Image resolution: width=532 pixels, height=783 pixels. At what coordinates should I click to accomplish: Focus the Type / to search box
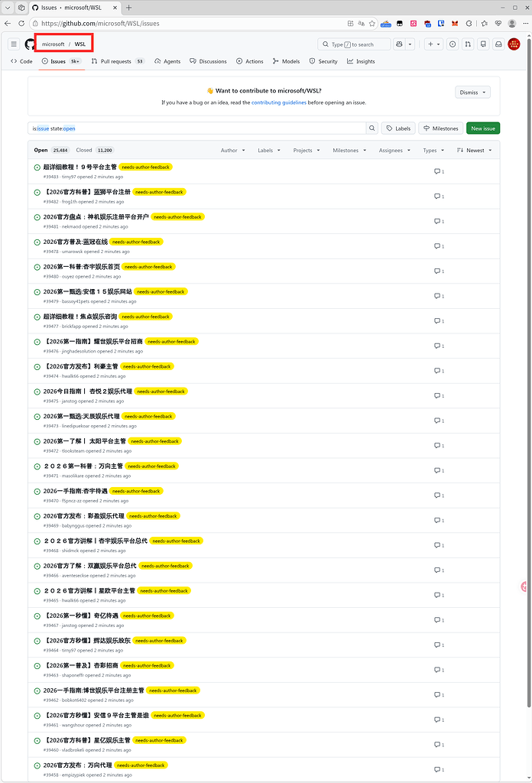click(x=354, y=44)
